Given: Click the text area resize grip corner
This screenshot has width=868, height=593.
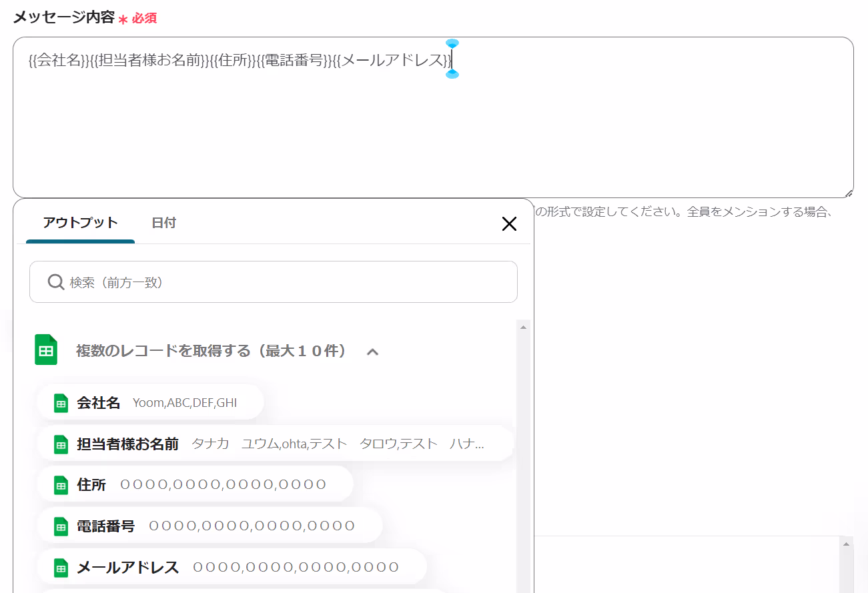Looking at the screenshot, I should coord(849,193).
